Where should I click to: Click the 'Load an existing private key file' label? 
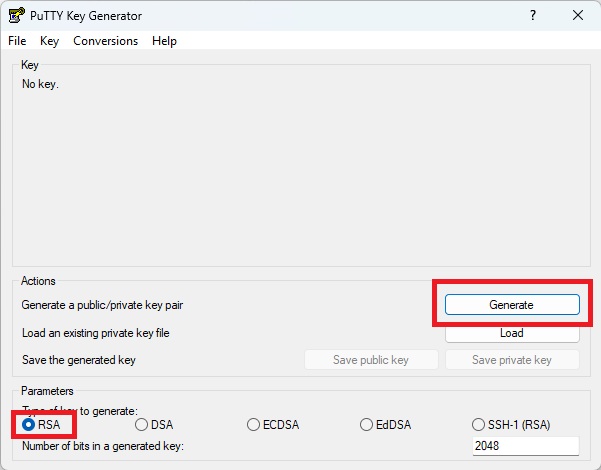click(95, 333)
